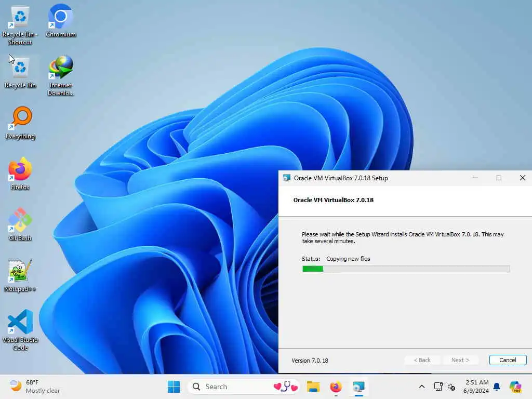The height and width of the screenshot is (399, 532).
Task: Click the 'Copying new files' status text
Action: 348,259
